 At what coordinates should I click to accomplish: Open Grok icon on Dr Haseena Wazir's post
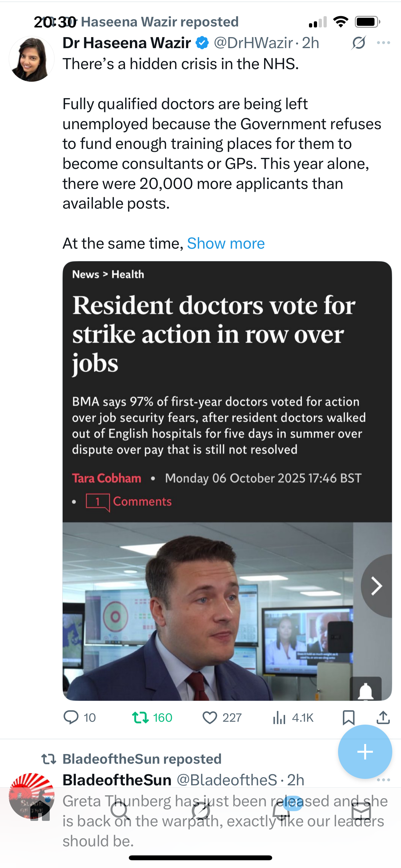pyautogui.click(x=358, y=43)
